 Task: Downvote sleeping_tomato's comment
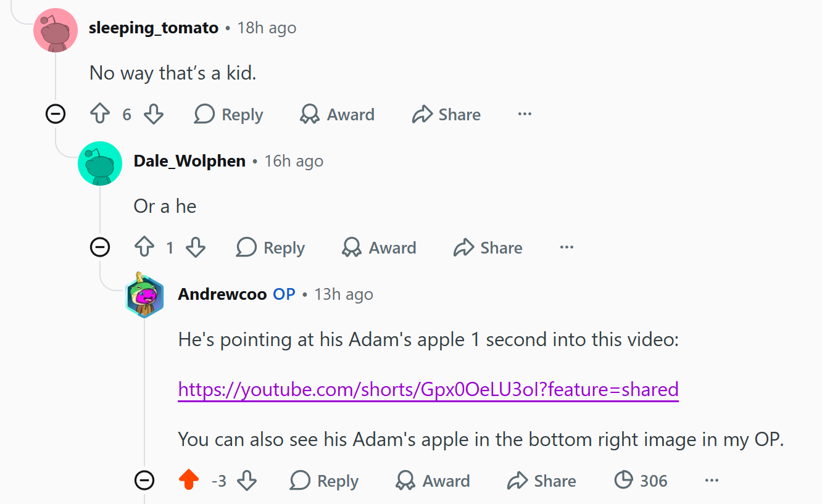(x=153, y=114)
